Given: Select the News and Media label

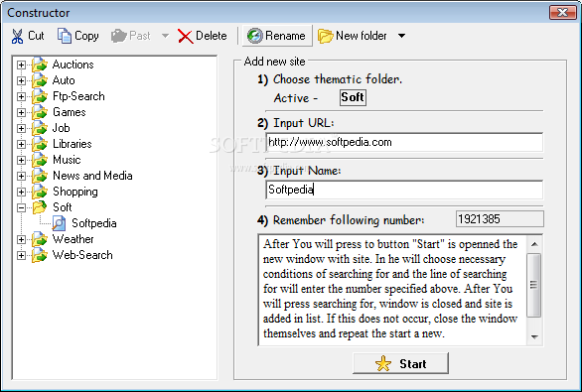Looking at the screenshot, I should pyautogui.click(x=92, y=176).
